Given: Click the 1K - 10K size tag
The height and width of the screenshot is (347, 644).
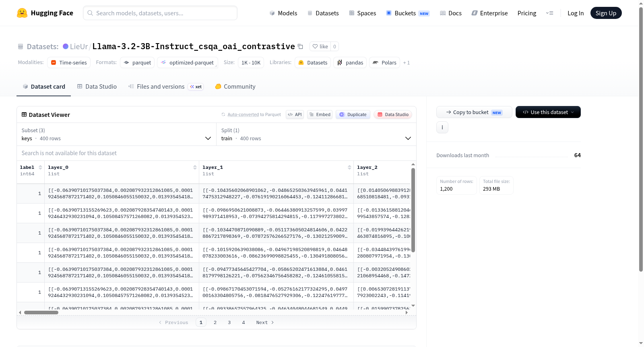Looking at the screenshot, I should click(251, 62).
